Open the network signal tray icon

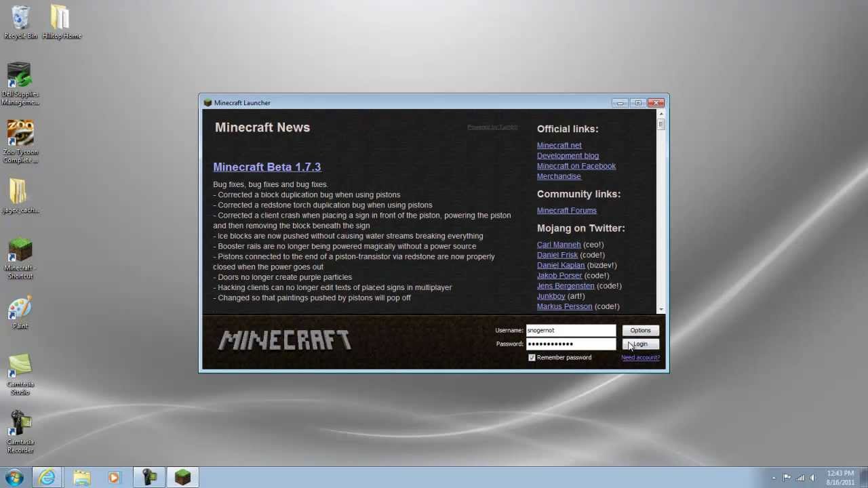pyautogui.click(x=800, y=478)
